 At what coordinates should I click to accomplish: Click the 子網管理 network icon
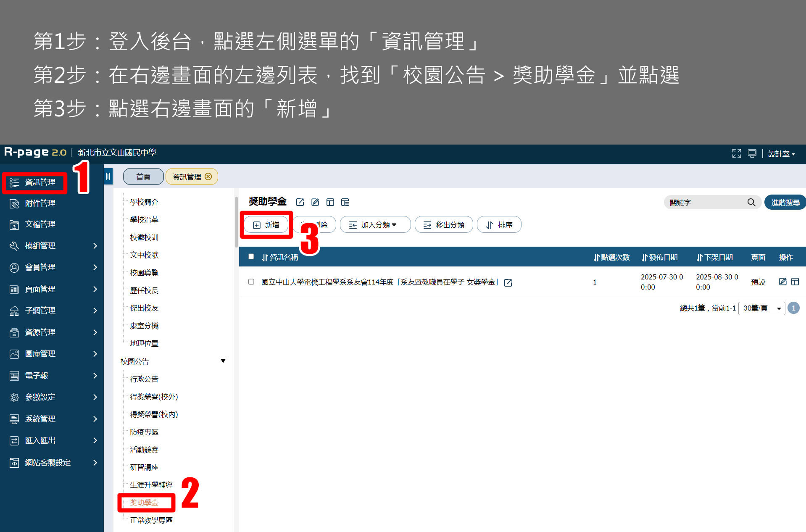click(14, 311)
